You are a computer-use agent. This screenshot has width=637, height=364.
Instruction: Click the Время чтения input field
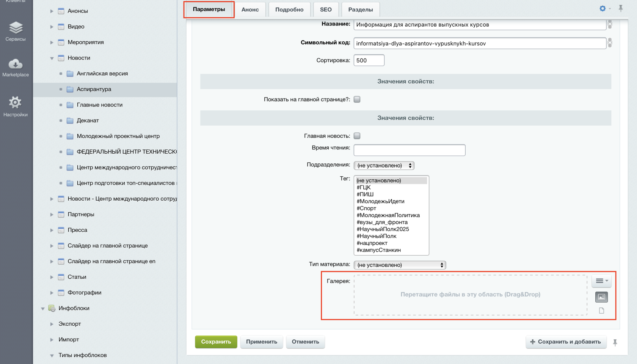pyautogui.click(x=409, y=150)
